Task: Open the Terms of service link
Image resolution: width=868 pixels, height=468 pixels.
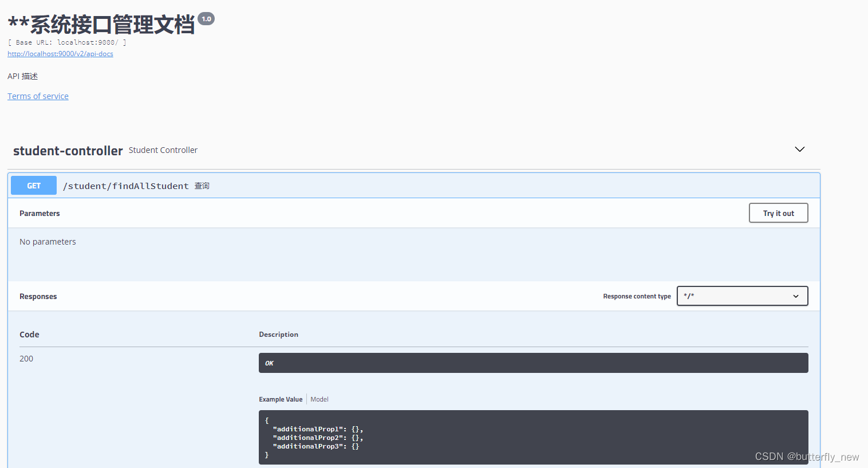Action: click(38, 96)
